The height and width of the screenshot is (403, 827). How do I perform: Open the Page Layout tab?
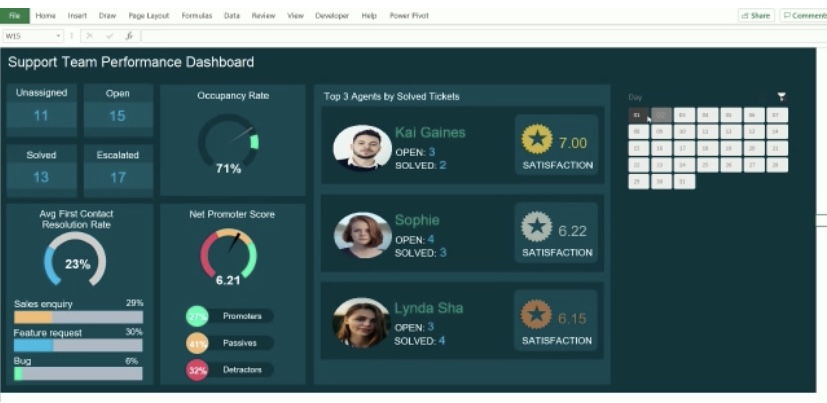click(149, 16)
